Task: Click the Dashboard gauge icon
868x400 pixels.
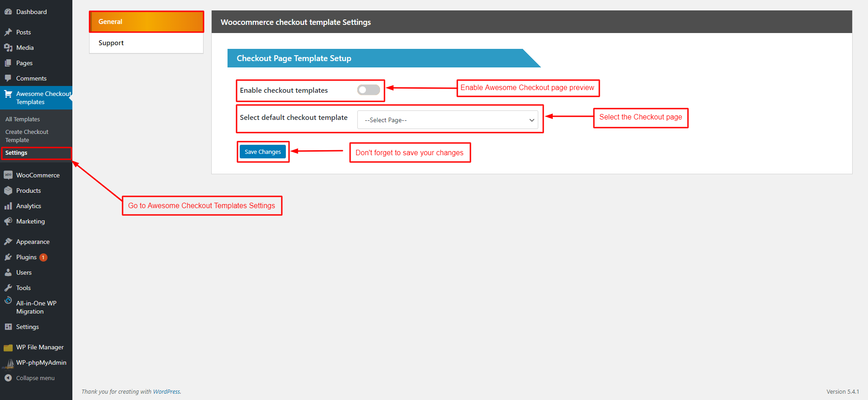Action: (8, 12)
